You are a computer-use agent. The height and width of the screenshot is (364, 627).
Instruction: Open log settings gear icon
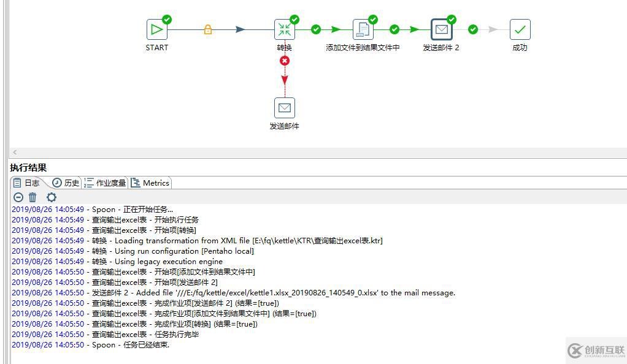52,197
